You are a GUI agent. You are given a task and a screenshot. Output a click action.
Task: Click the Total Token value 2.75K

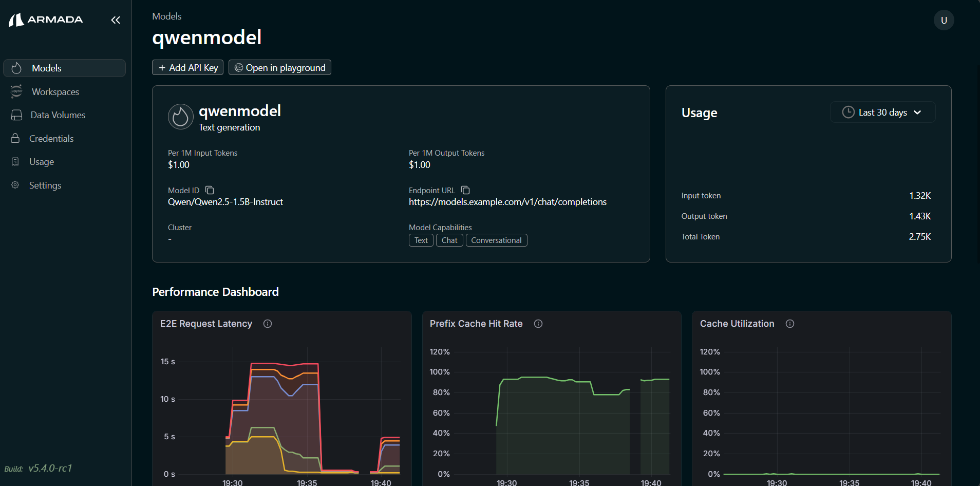click(x=920, y=237)
